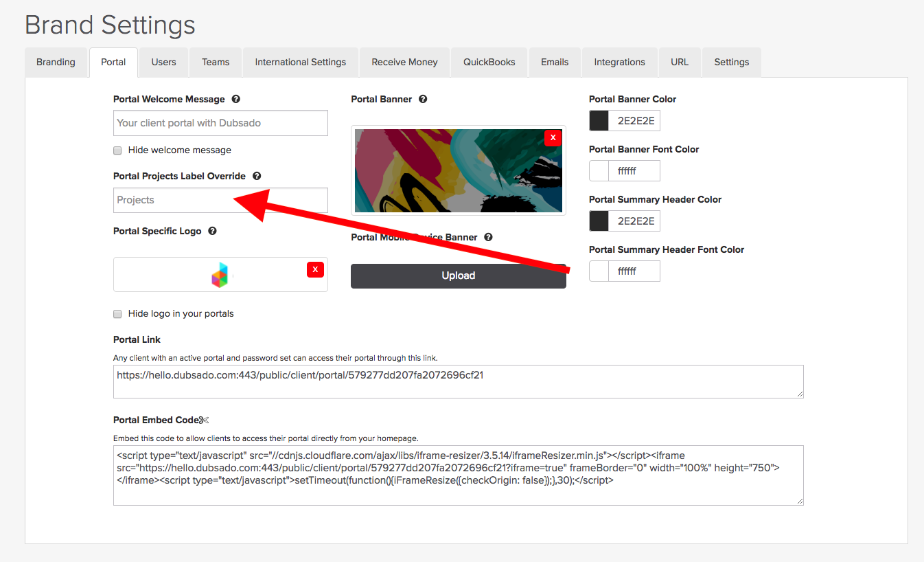Open the Integrations tab
The height and width of the screenshot is (562, 924).
[x=620, y=62]
